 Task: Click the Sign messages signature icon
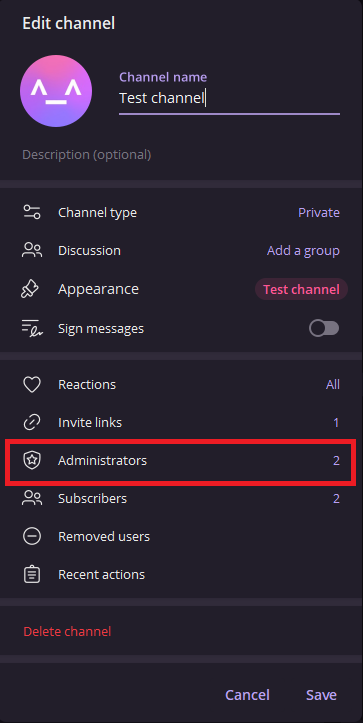pyautogui.click(x=32, y=329)
